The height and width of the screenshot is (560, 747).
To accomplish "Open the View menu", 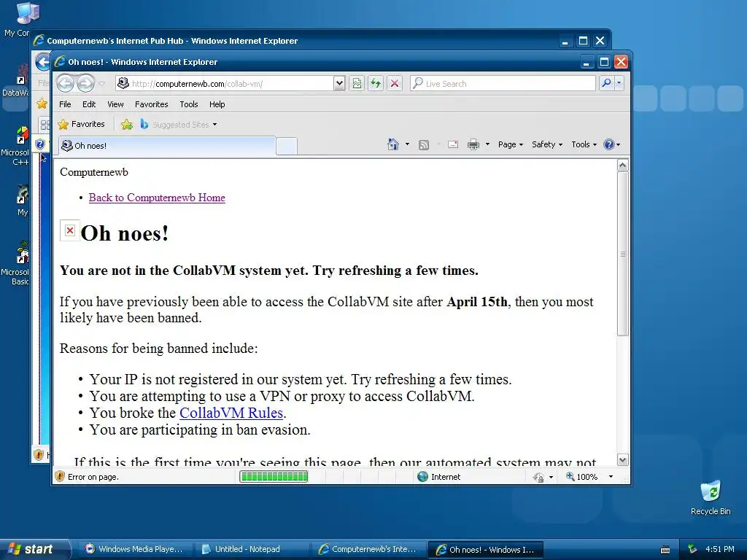I will [x=115, y=104].
